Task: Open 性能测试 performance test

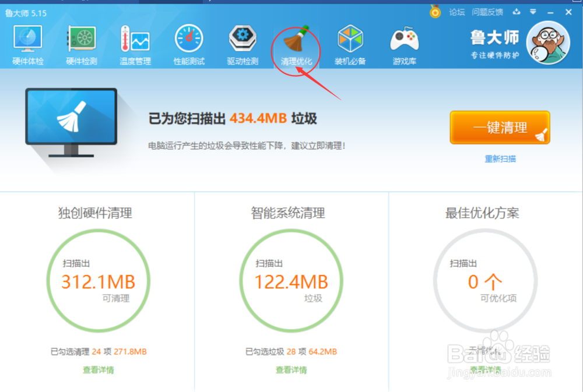Action: pyautogui.click(x=189, y=45)
